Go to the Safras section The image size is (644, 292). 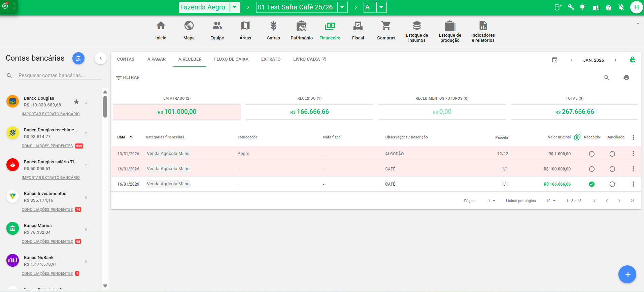(x=273, y=30)
